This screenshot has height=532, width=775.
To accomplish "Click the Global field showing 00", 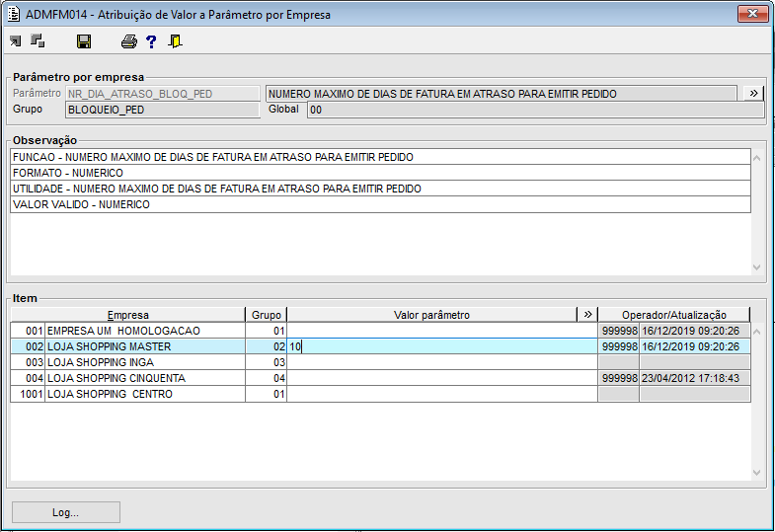I will pos(536,110).
